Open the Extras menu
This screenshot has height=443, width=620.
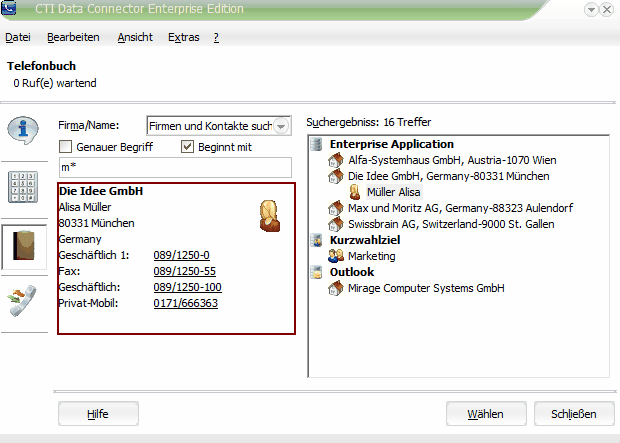coord(183,37)
